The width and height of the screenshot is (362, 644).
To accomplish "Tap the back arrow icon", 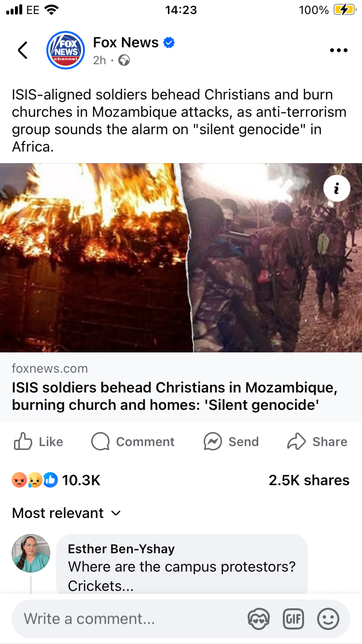I will pos(22,50).
